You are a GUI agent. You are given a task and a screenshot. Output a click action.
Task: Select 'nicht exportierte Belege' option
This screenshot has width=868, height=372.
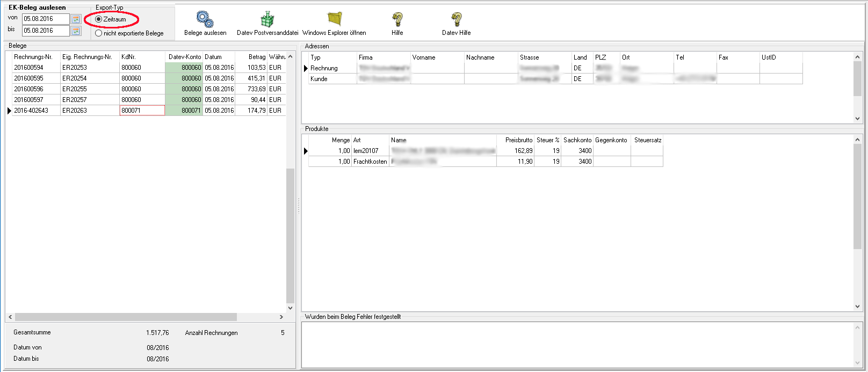99,33
